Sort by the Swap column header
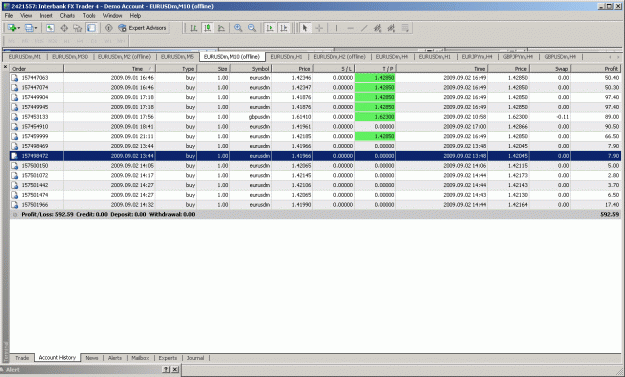 point(550,69)
